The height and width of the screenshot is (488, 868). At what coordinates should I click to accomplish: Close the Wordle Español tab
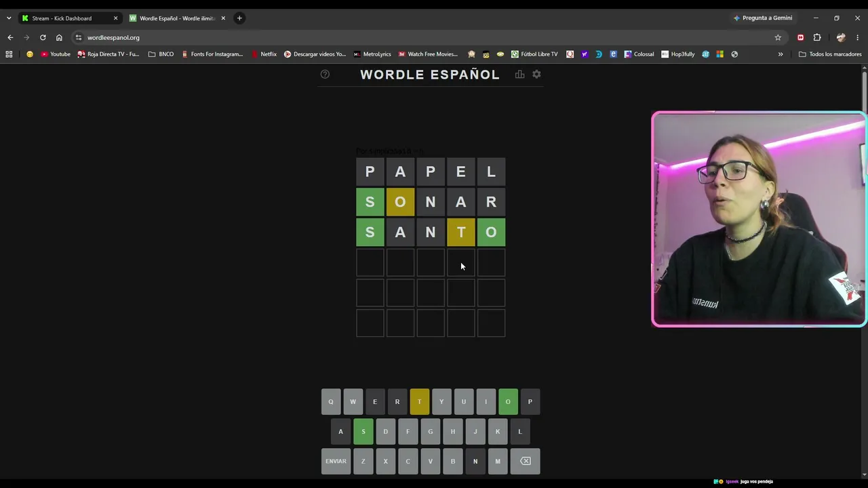(223, 18)
